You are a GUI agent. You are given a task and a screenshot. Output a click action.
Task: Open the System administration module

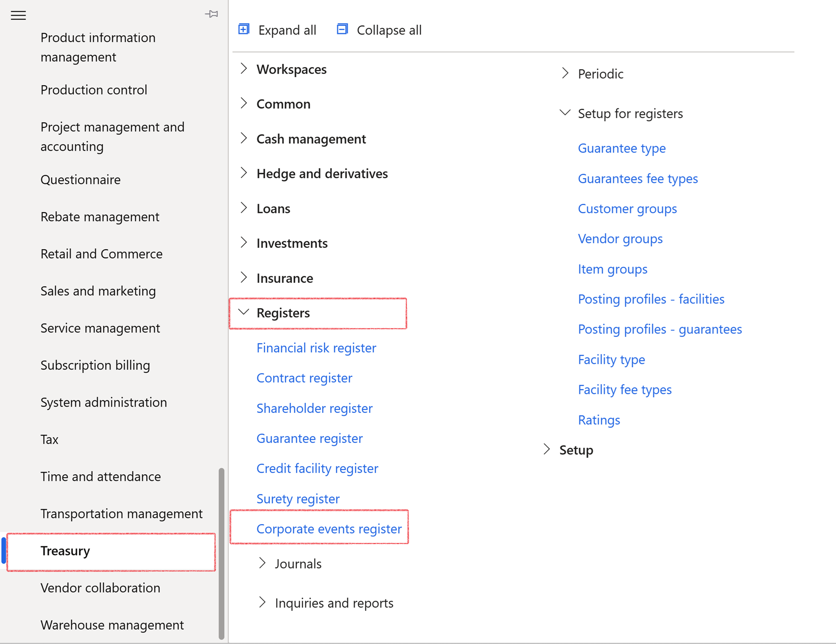point(104,402)
